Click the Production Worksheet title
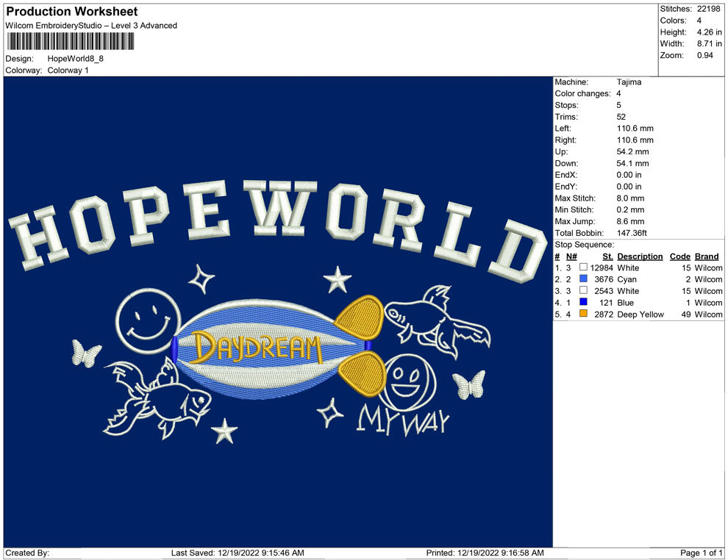 (x=72, y=12)
